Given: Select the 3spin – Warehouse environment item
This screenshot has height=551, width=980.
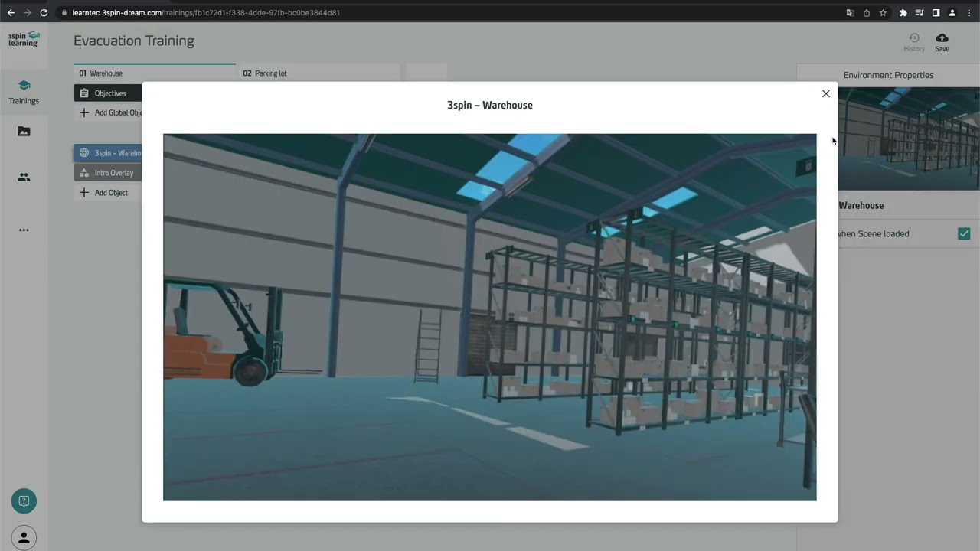Looking at the screenshot, I should point(108,153).
